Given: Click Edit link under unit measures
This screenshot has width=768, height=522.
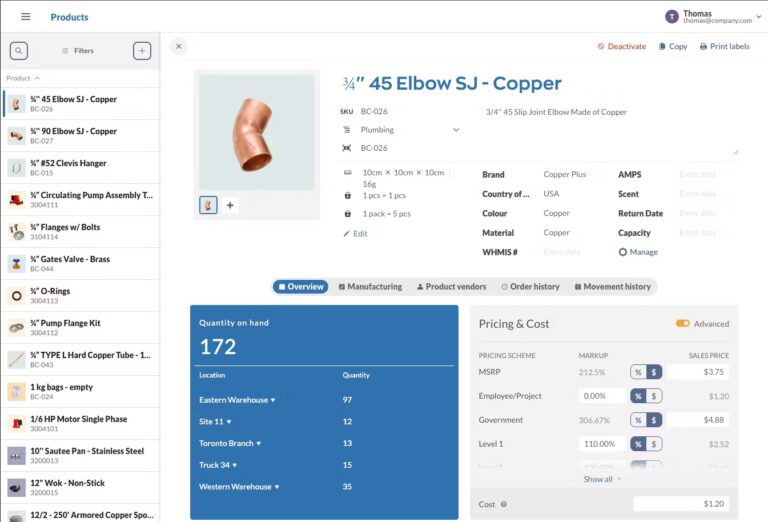Looking at the screenshot, I should click(x=356, y=234).
